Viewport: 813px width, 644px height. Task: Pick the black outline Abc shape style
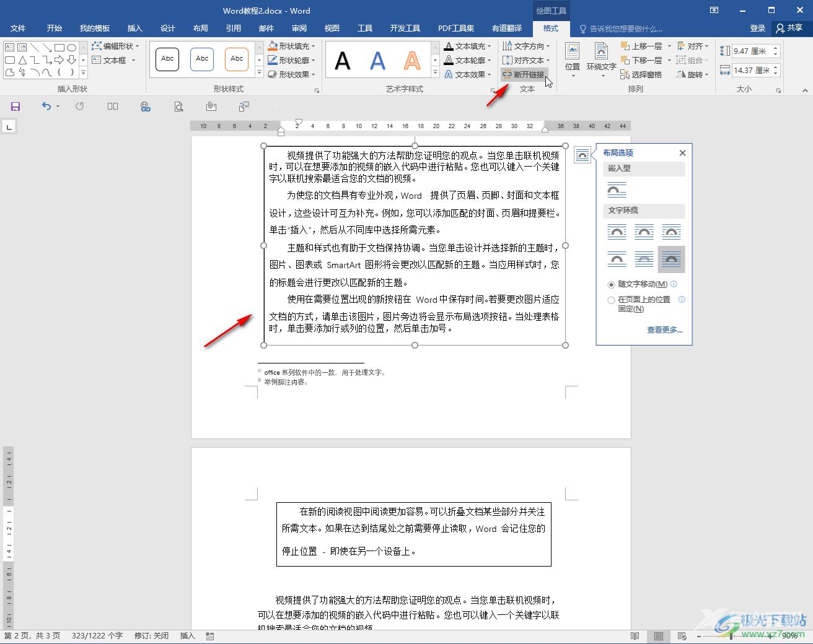pos(167,59)
